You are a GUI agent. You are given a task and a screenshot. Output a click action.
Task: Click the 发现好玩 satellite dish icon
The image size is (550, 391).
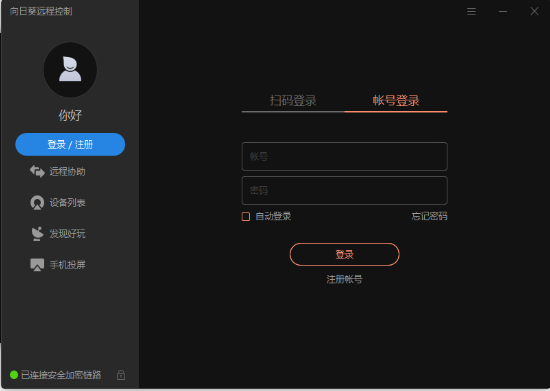pyautogui.click(x=37, y=234)
